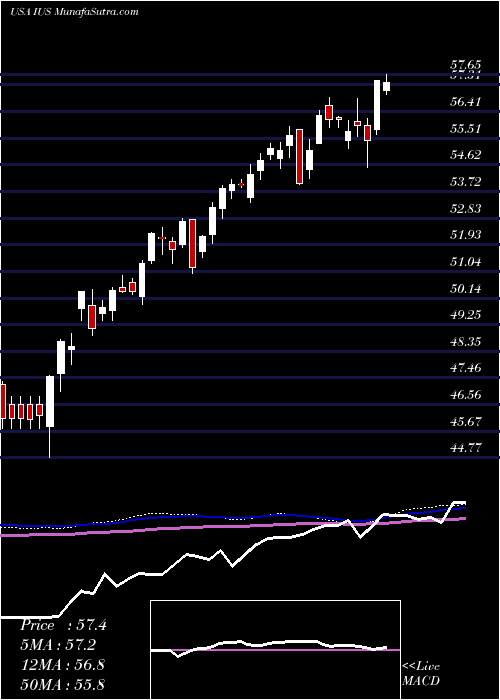The image size is (500, 700).
Task: Click the Price : 57.4 readout
Action: [63, 625]
